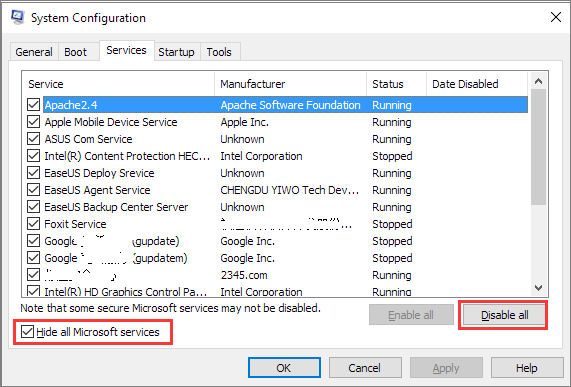Screen dimensions: 571x387
Task: Click the Apply button
Action: (446, 368)
